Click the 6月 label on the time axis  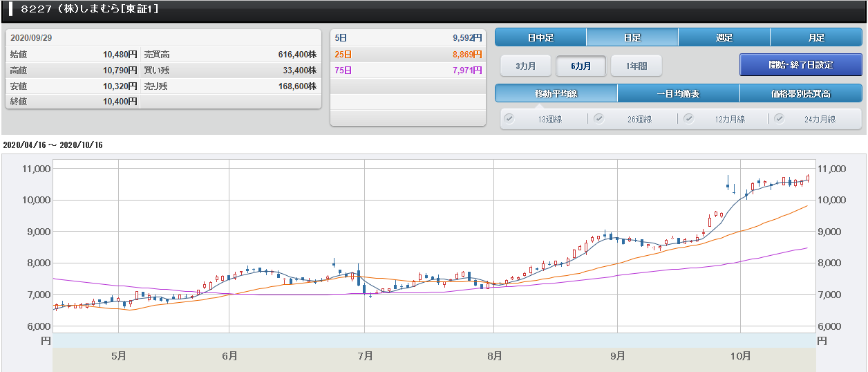230,356
